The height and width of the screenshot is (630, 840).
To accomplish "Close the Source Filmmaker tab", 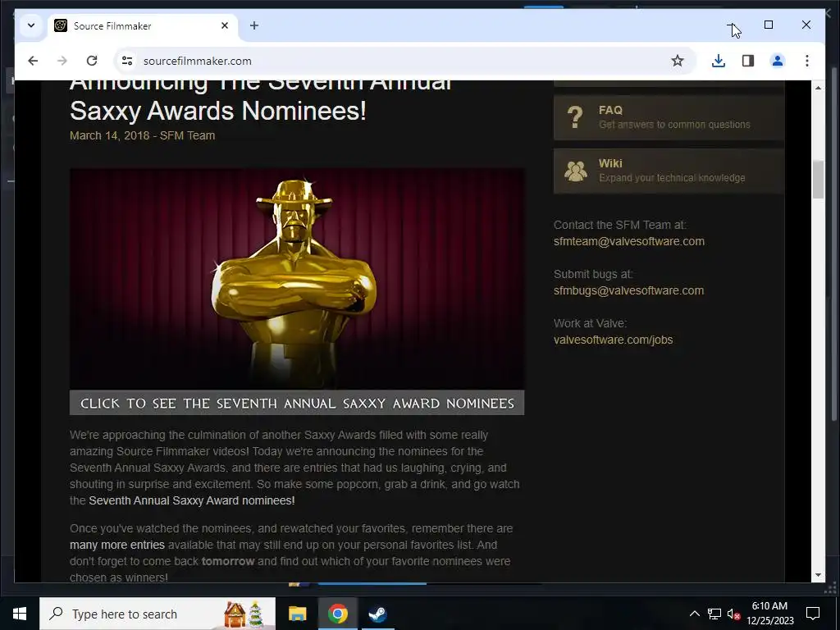I will coord(225,25).
